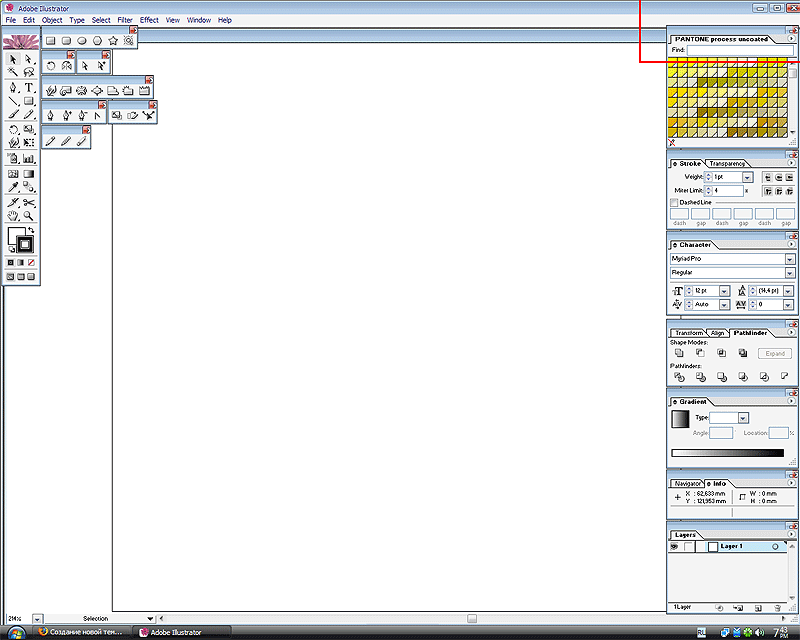
Task: Open the kerning Auto dropdown
Action: [724, 305]
